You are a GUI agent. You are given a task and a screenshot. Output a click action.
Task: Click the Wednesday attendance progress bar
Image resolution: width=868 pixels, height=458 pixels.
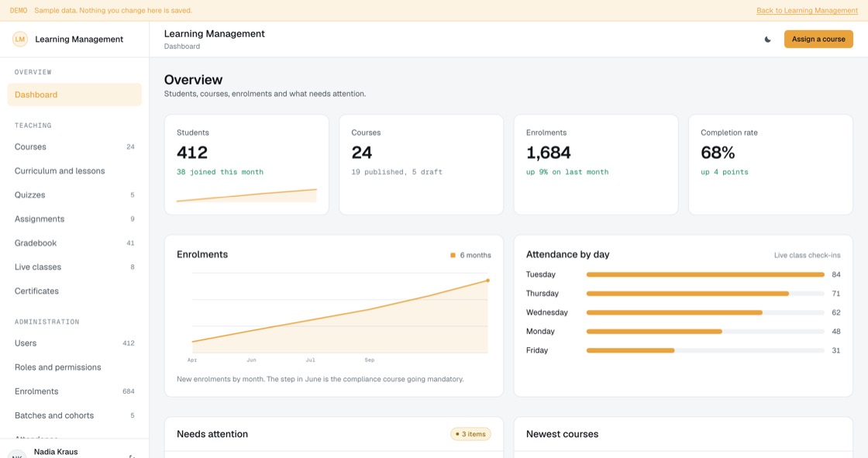pos(705,313)
